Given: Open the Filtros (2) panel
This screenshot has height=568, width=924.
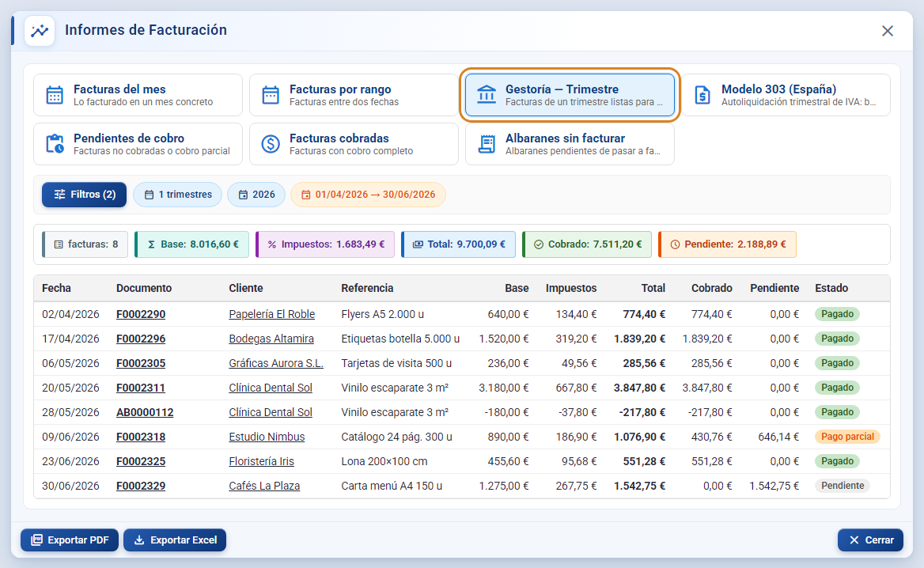Looking at the screenshot, I should pos(85,195).
